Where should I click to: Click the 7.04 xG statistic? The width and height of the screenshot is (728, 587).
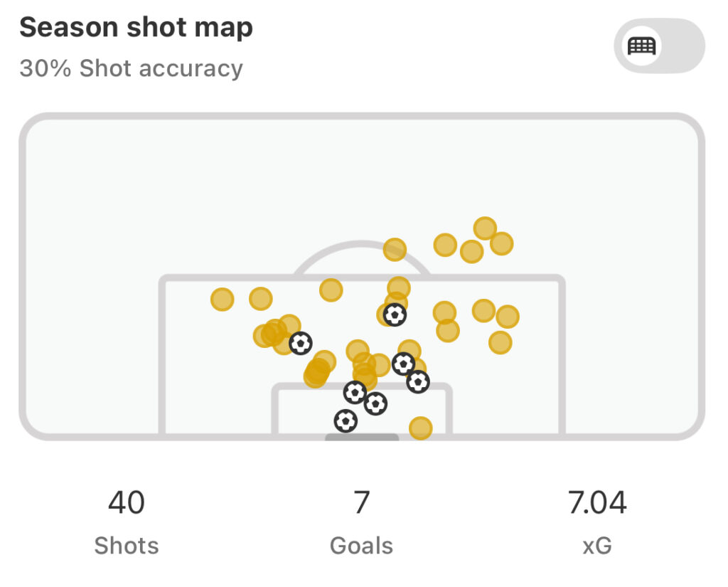[x=597, y=522]
